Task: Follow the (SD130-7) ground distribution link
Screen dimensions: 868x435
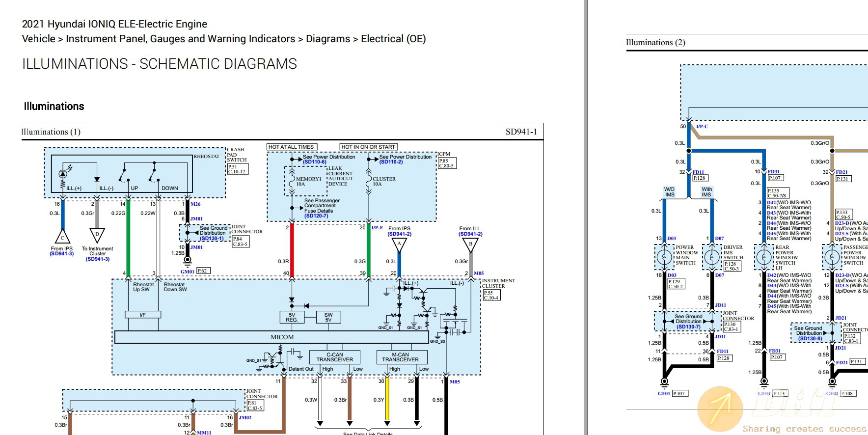Action: pos(689,326)
